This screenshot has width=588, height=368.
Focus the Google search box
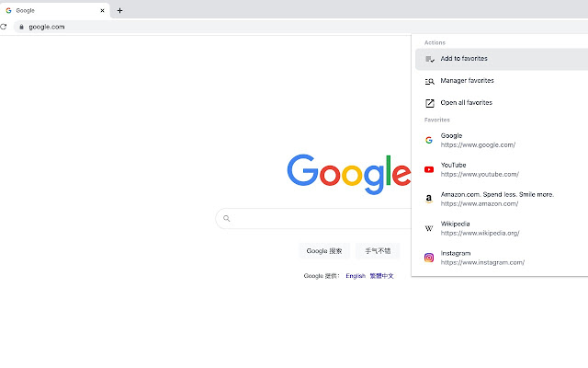(313, 219)
